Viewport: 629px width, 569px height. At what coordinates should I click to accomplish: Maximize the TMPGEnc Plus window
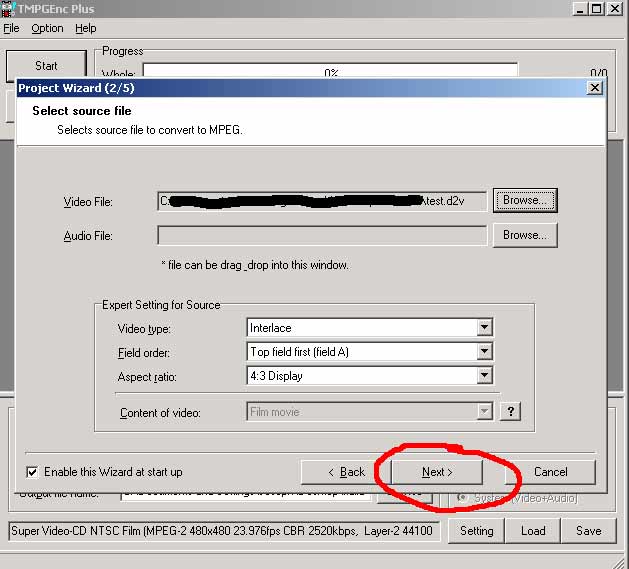click(x=597, y=9)
